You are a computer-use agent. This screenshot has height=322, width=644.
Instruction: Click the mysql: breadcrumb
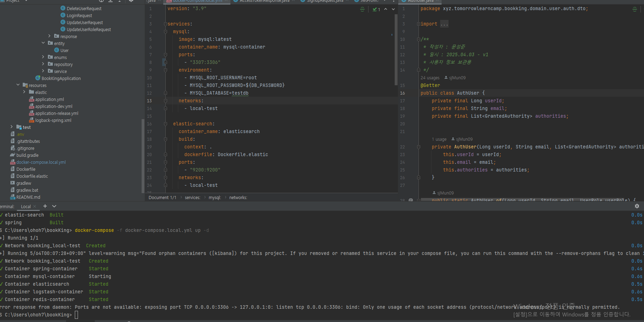(x=215, y=198)
